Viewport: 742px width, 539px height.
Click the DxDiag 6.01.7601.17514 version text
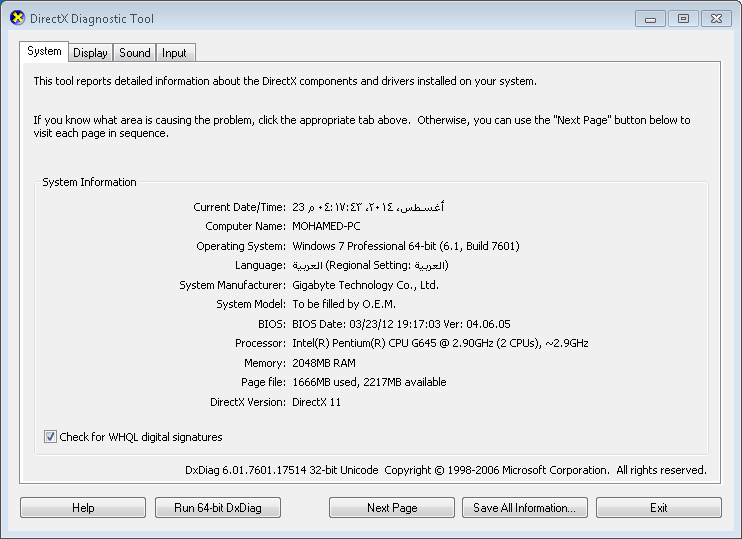coord(282,470)
